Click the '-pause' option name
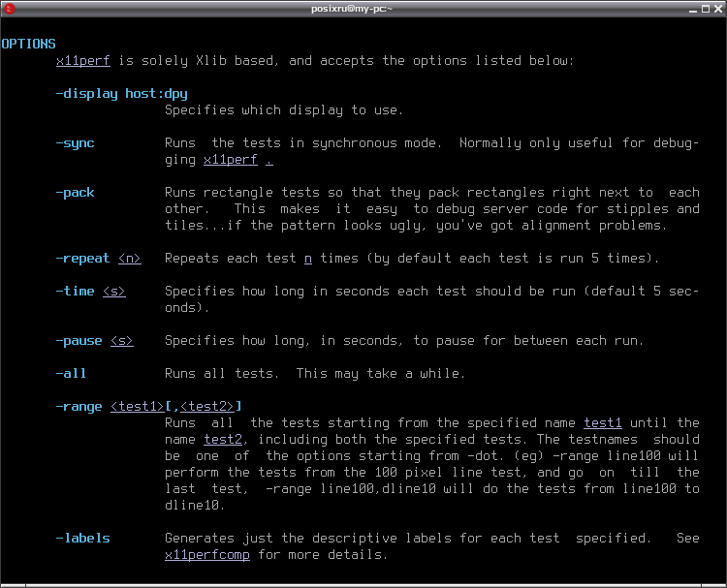727x588 pixels. click(79, 341)
